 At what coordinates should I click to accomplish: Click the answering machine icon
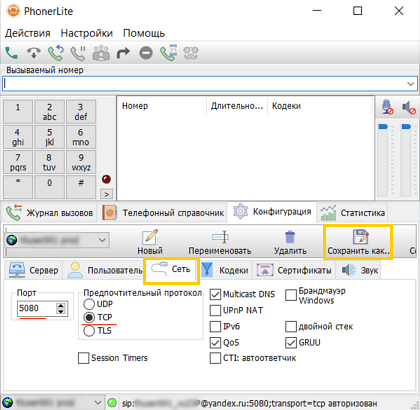pos(191,53)
